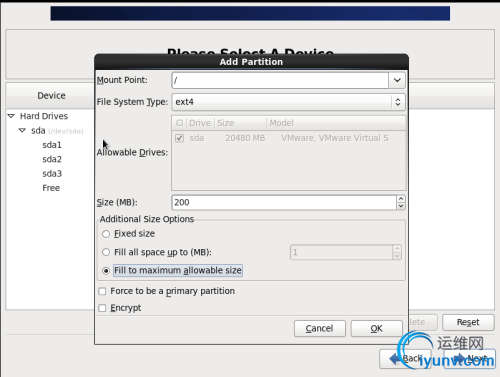Click the Size (MB) input field
Screen dimensions: 500x377
(284, 202)
